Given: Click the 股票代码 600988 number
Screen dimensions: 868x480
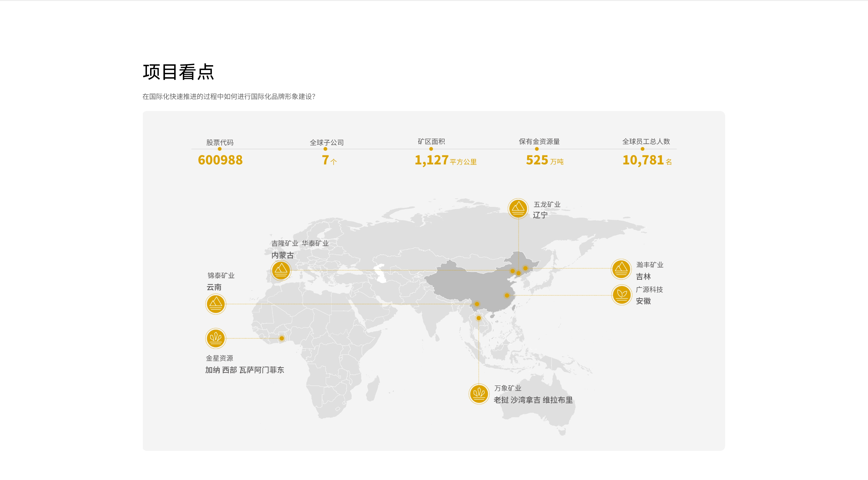Looking at the screenshot, I should click(220, 160).
